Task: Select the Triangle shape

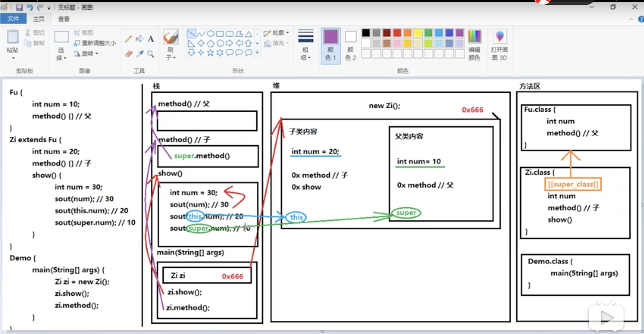Action: tap(249, 34)
